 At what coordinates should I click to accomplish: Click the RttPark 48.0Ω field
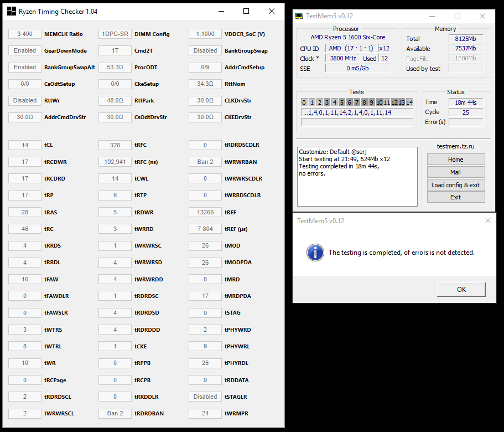[x=115, y=100]
